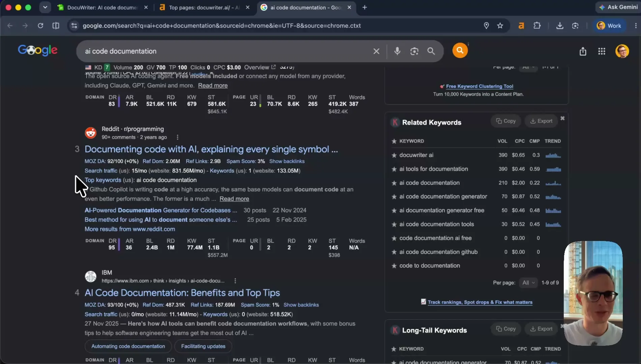
Task: Star the 'ai code documentation generator' keyword
Action: pyautogui.click(x=394, y=196)
